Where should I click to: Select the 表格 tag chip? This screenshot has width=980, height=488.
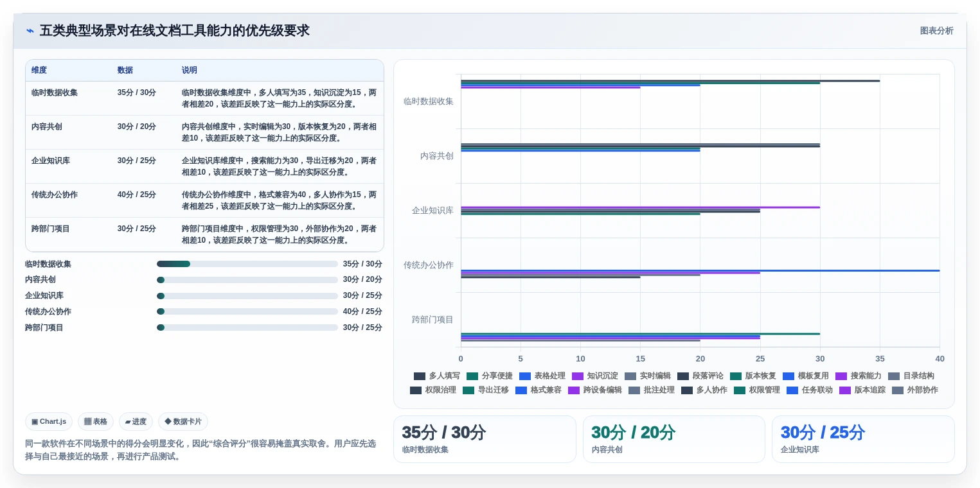96,421
